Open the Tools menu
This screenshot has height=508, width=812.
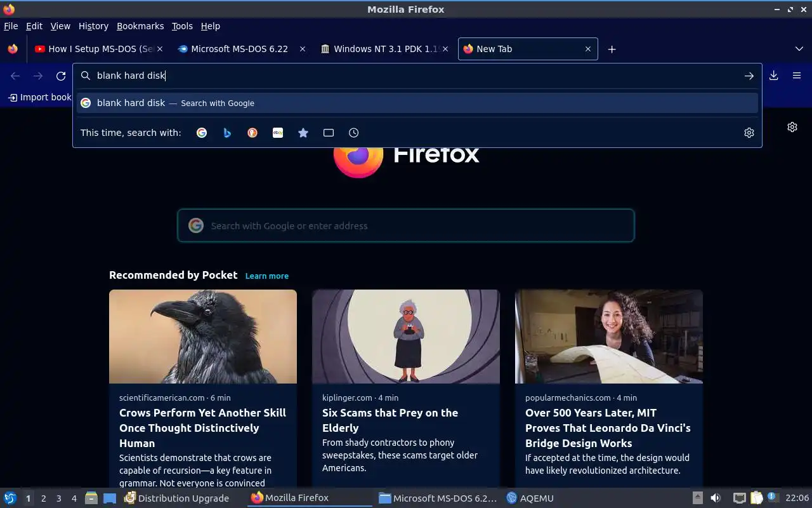[x=182, y=26]
